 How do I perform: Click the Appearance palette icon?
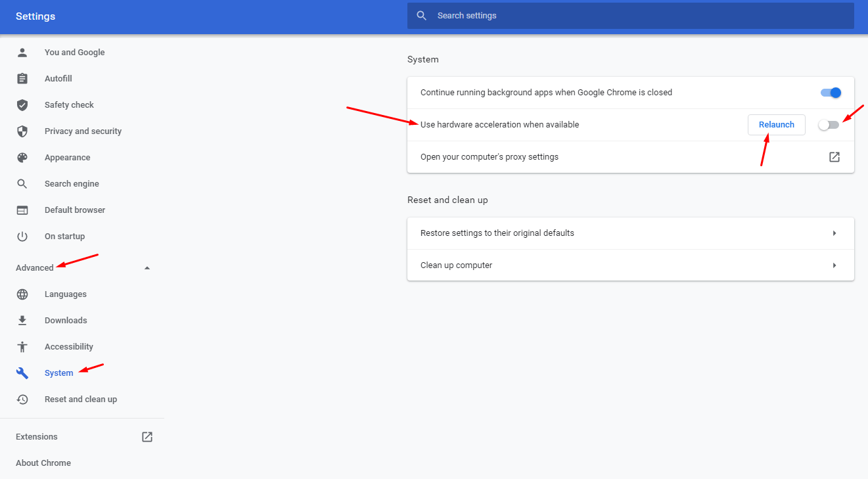click(22, 158)
